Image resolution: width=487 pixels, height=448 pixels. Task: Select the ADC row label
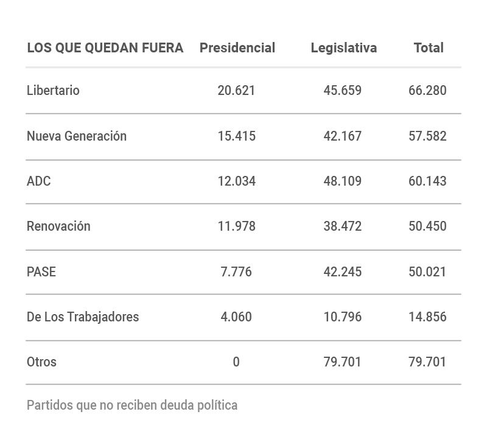[x=39, y=181]
